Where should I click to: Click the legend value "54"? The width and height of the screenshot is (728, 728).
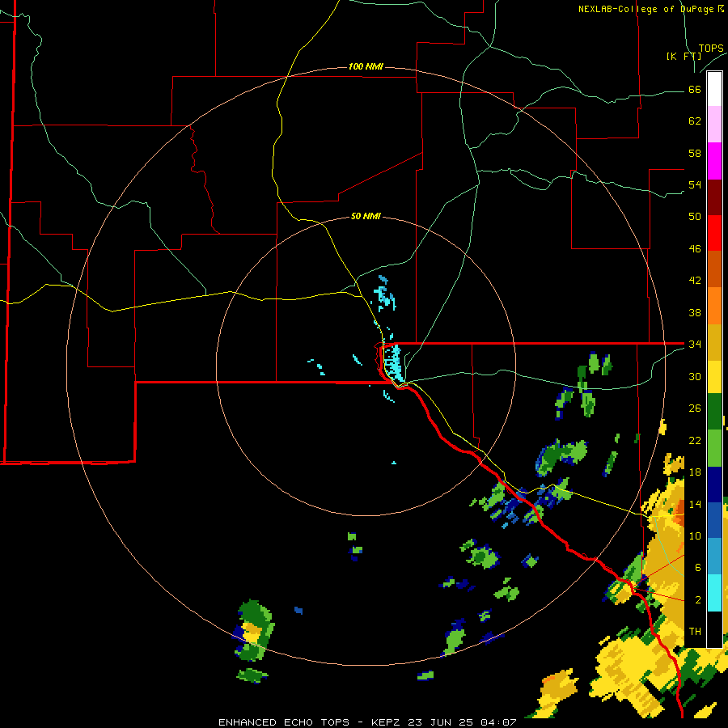[695, 184]
